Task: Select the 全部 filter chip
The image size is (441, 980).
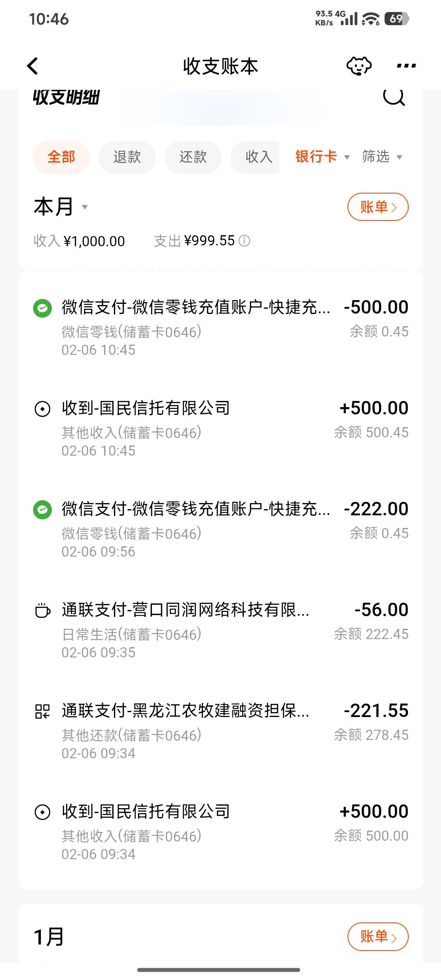Action: pyautogui.click(x=61, y=157)
